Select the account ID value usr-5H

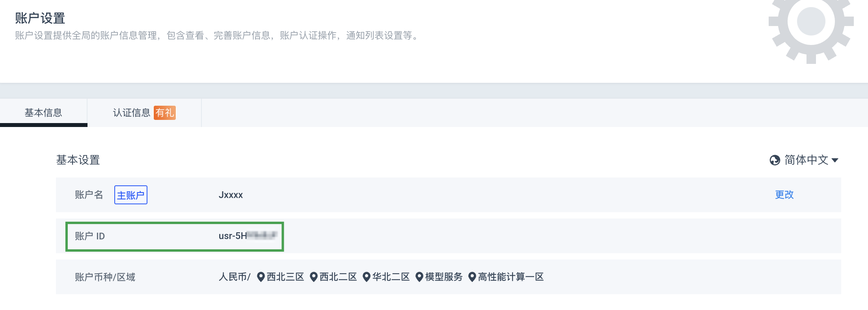click(x=248, y=236)
